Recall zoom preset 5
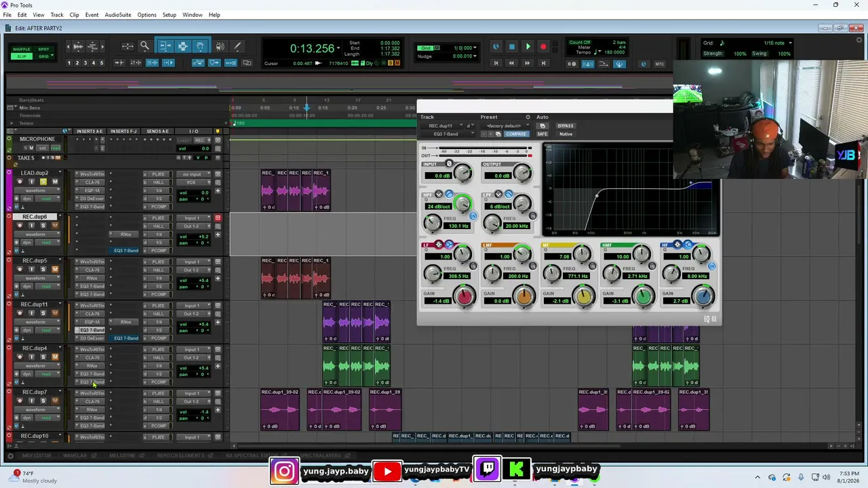This screenshot has height=488, width=868. pyautogui.click(x=102, y=63)
